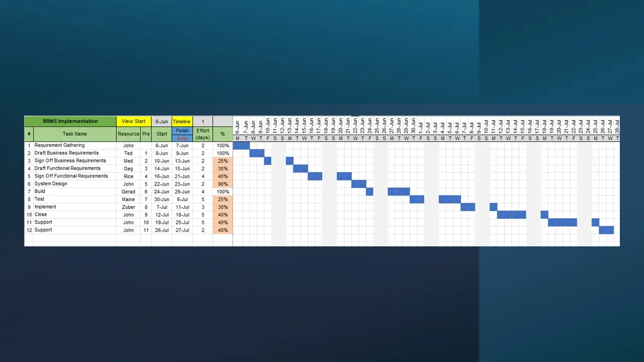Click the Gantt bar for Requirement Gathering
This screenshot has height=362, width=644.
[x=241, y=146]
